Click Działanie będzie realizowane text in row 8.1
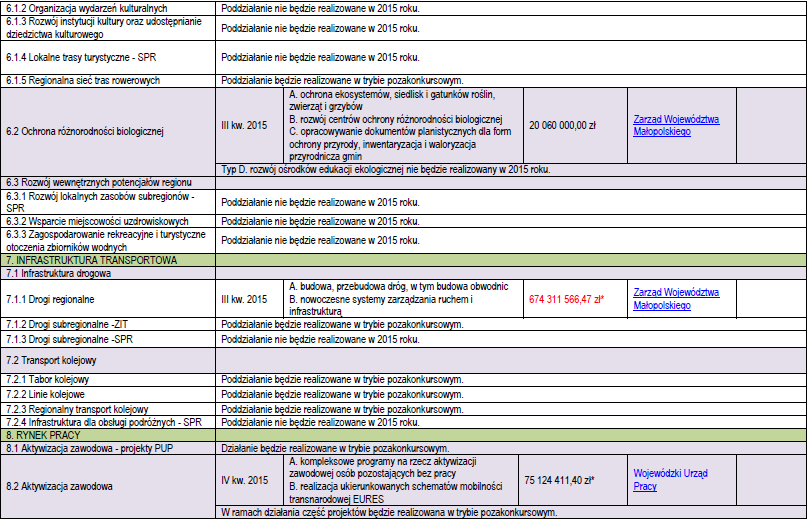Image resolution: width=809 pixels, height=522 pixels. [x=335, y=448]
